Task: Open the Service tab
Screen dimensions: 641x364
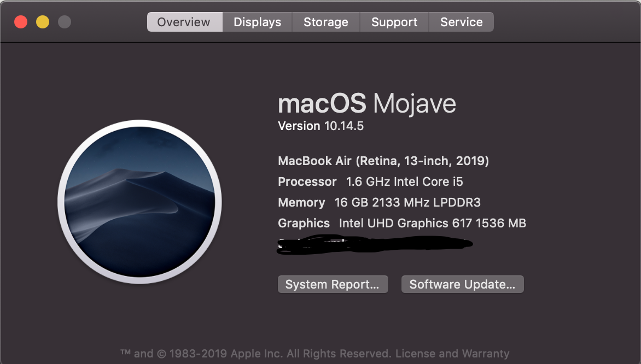Action: click(x=461, y=22)
